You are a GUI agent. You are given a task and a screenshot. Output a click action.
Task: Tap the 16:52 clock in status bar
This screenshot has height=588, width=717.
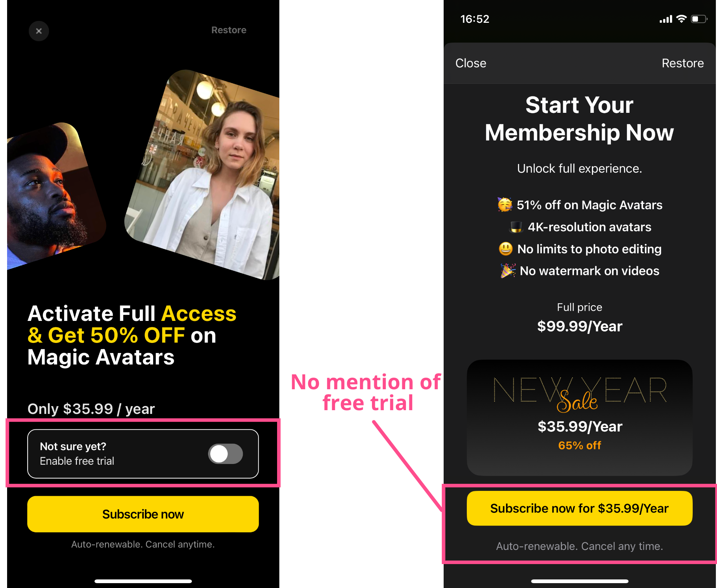click(475, 19)
